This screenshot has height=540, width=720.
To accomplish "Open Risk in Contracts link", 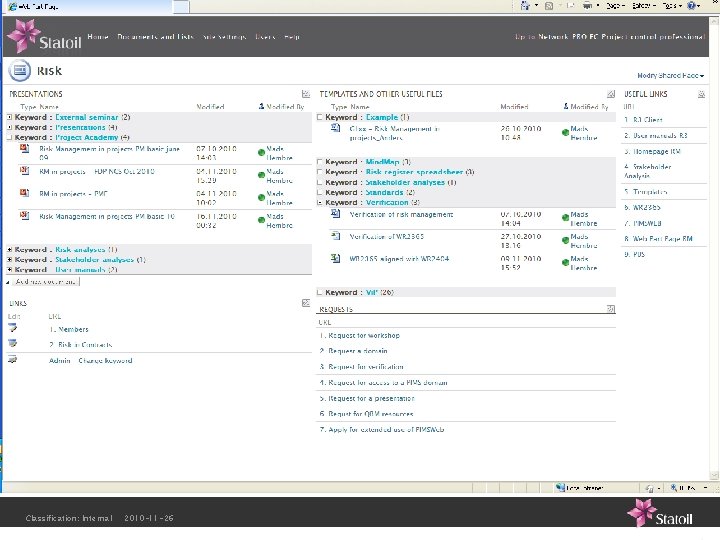I will pyautogui.click(x=85, y=344).
